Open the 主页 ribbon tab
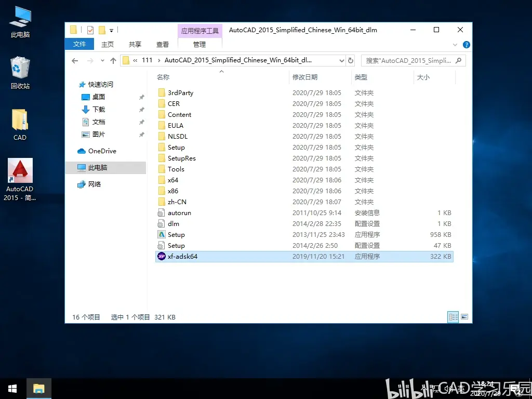 click(108, 45)
